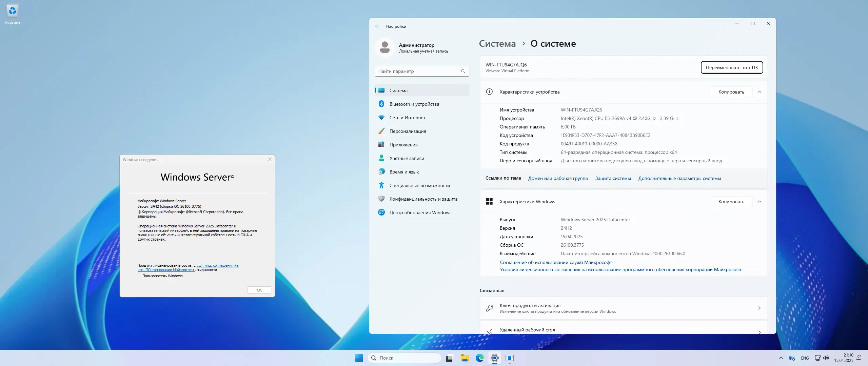This screenshot has height=366, width=868.
Task: Open Приложения settings section
Action: coord(404,144)
